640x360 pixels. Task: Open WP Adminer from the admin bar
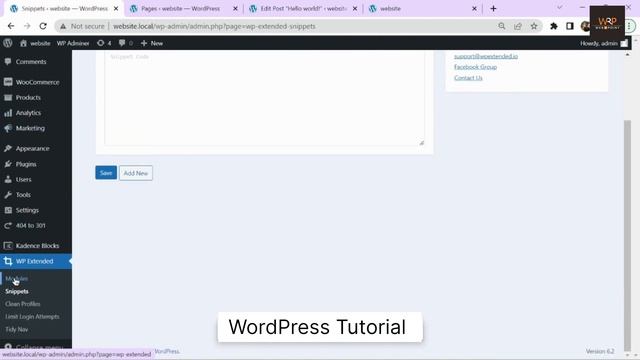(73, 43)
